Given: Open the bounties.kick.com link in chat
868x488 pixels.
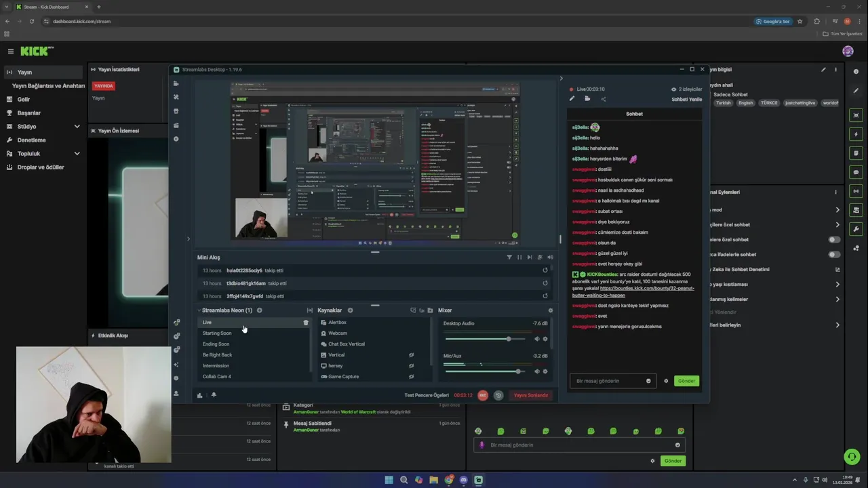Looking at the screenshot, I should click(x=633, y=292).
